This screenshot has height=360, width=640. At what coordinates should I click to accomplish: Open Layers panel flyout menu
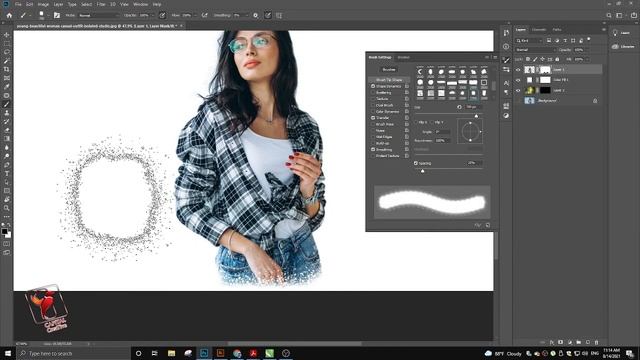click(604, 29)
